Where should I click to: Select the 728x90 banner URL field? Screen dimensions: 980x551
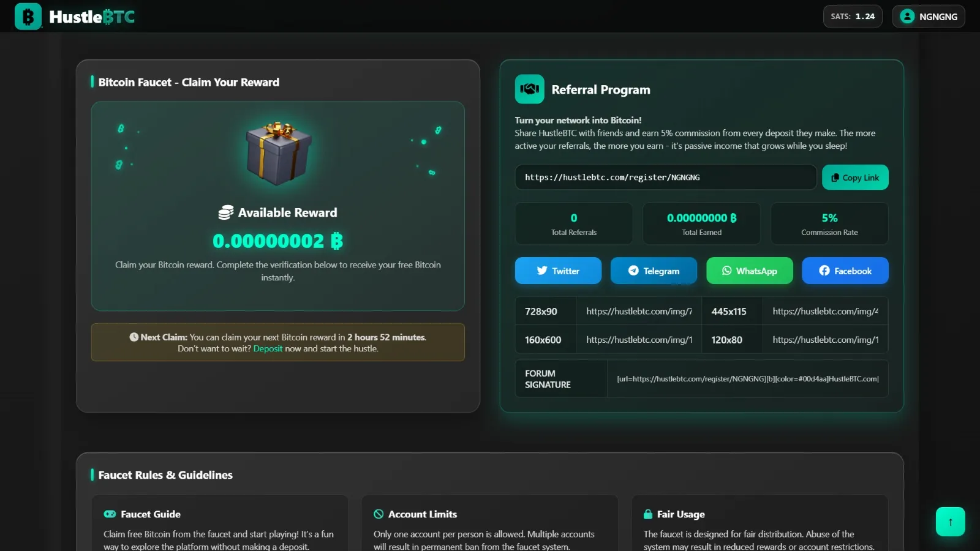click(639, 311)
